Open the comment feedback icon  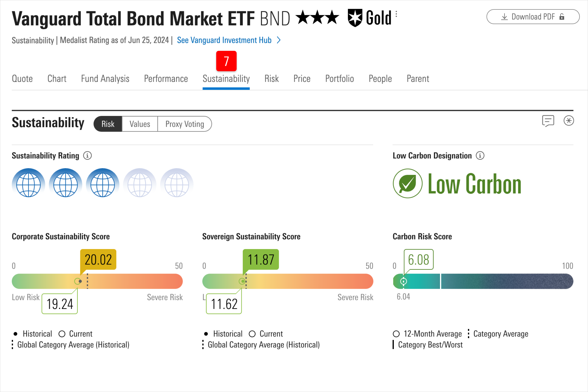click(x=548, y=121)
